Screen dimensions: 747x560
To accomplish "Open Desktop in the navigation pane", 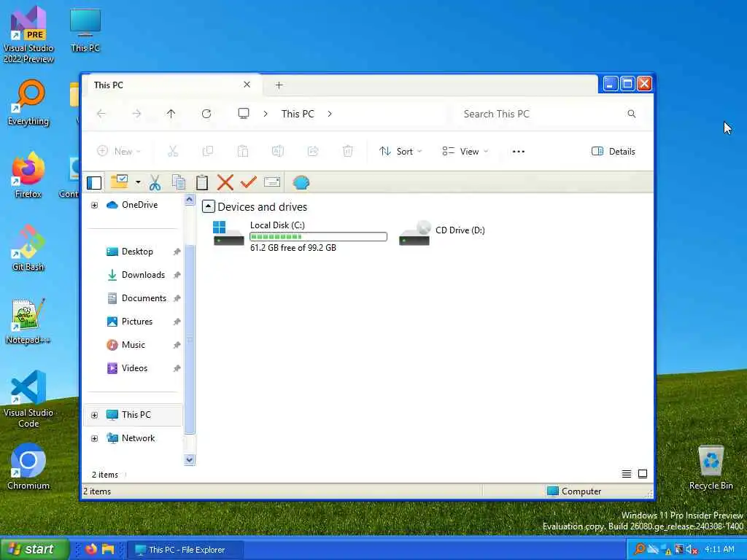I will 137,252.
